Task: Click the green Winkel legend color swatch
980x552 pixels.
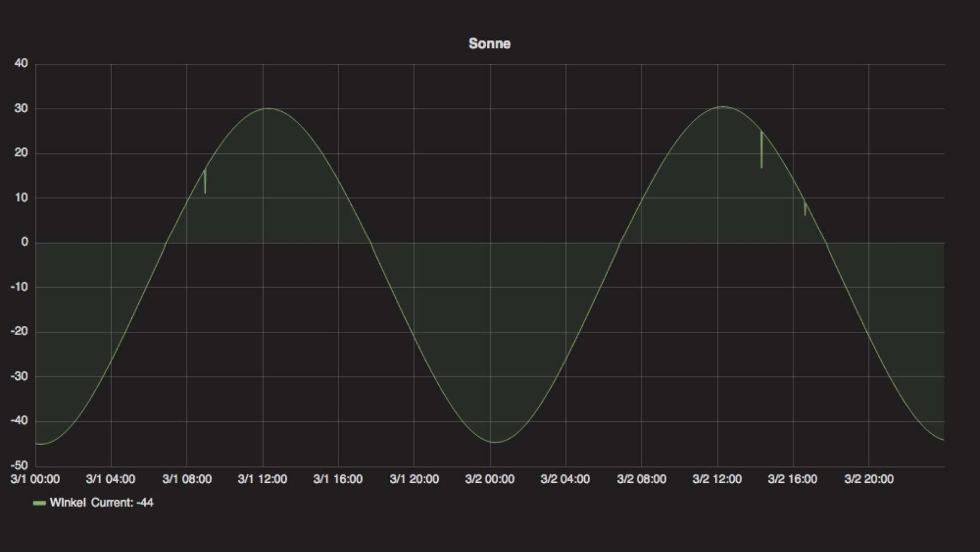Action: (x=39, y=503)
